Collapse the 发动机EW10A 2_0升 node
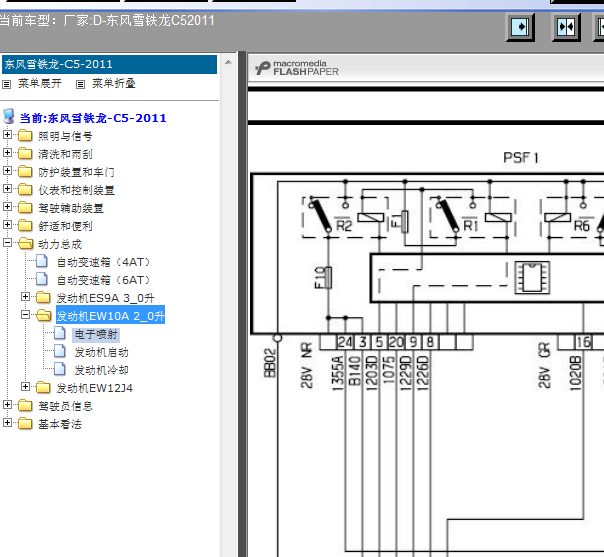 (x=25, y=314)
